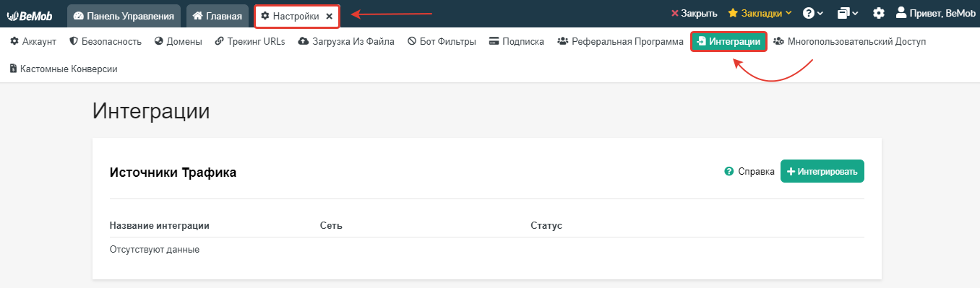Click the yellow star bookmarks icon
Image resolution: width=980 pixels, height=288 pixels.
click(733, 13)
